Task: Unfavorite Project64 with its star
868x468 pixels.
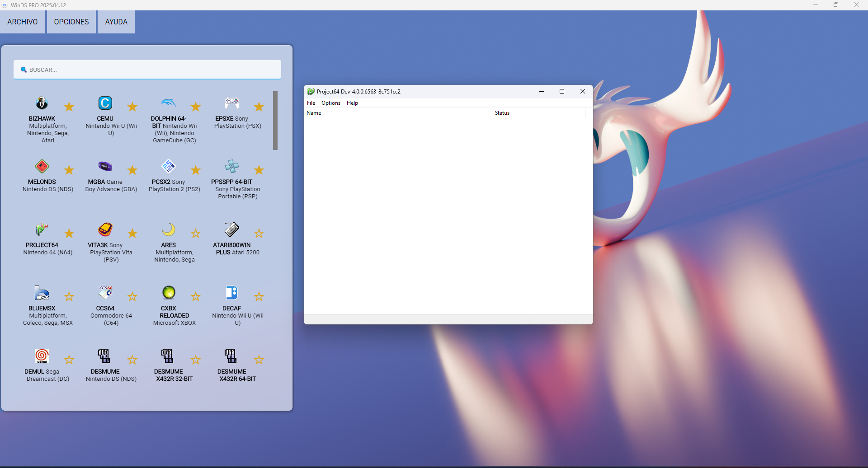Action: click(x=69, y=233)
